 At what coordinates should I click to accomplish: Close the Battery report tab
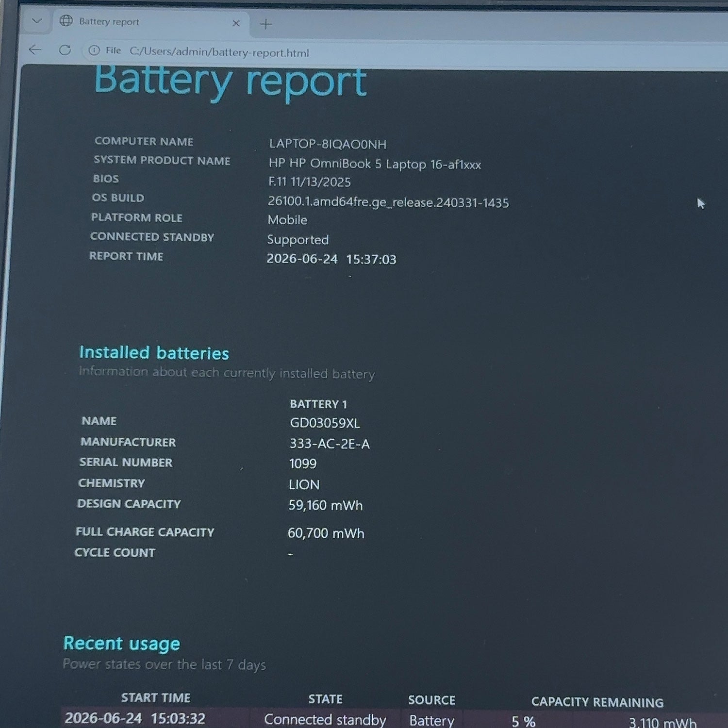(x=236, y=23)
